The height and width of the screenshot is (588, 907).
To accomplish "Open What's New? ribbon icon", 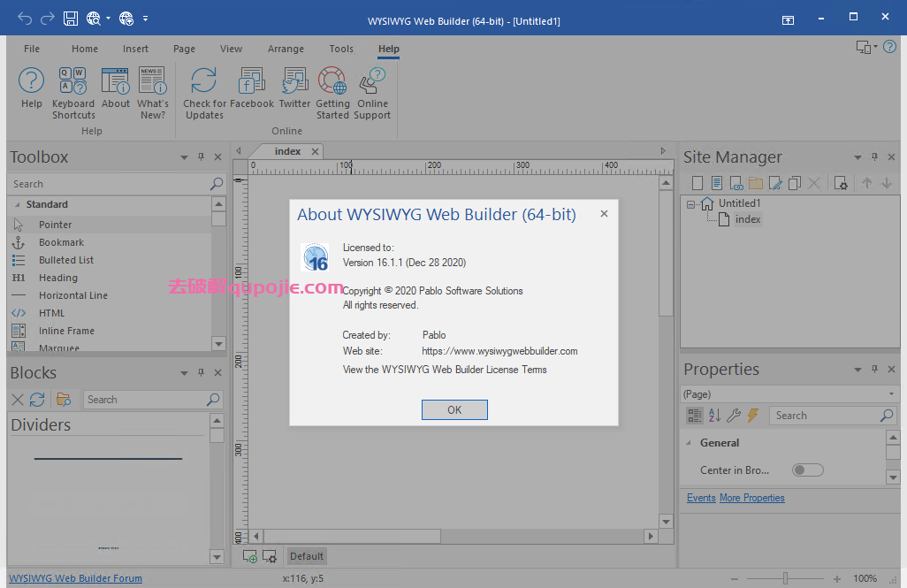I will tap(153, 93).
